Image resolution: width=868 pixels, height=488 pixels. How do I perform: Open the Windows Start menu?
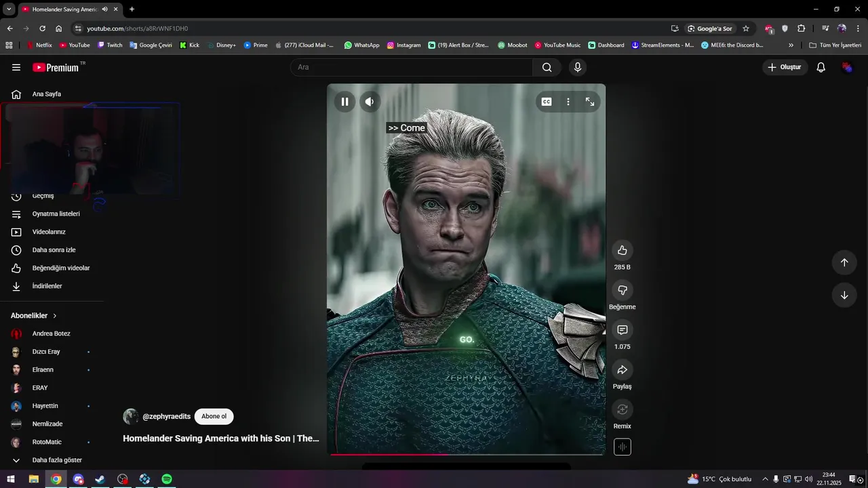tap(11, 479)
